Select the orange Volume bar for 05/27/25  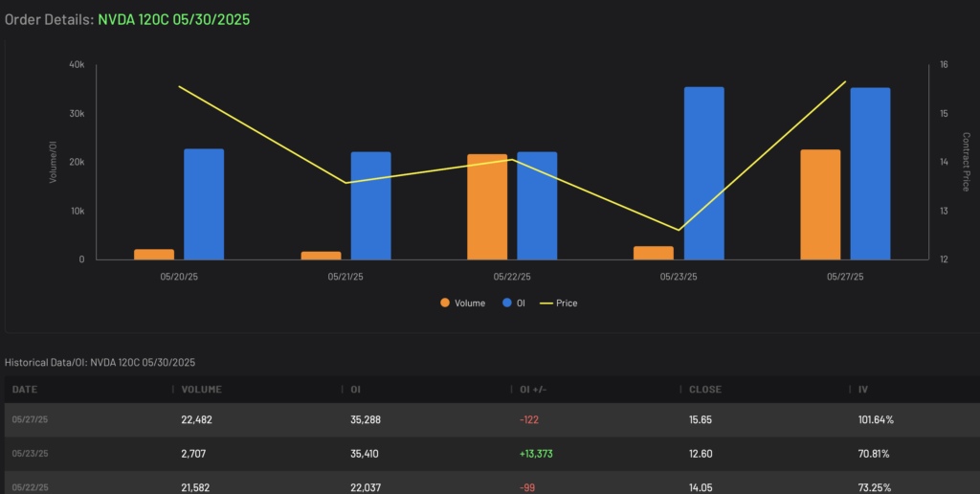pyautogui.click(x=820, y=205)
